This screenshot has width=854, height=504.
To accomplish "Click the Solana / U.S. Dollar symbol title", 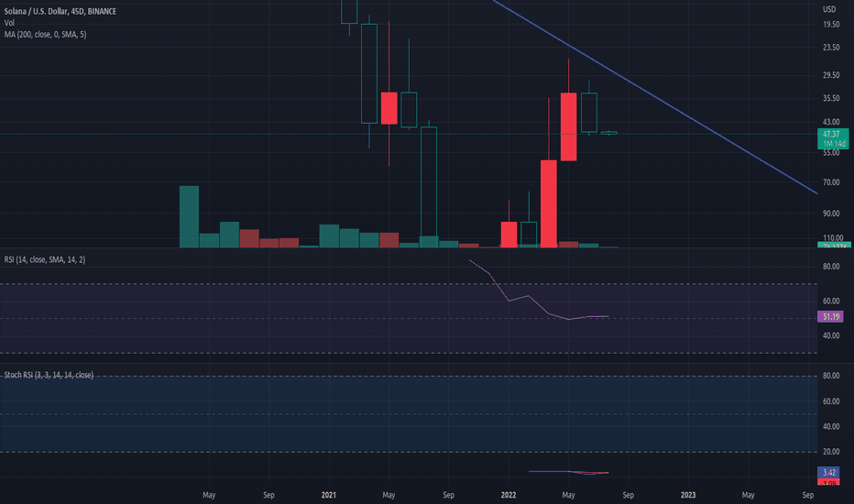I will (x=60, y=11).
